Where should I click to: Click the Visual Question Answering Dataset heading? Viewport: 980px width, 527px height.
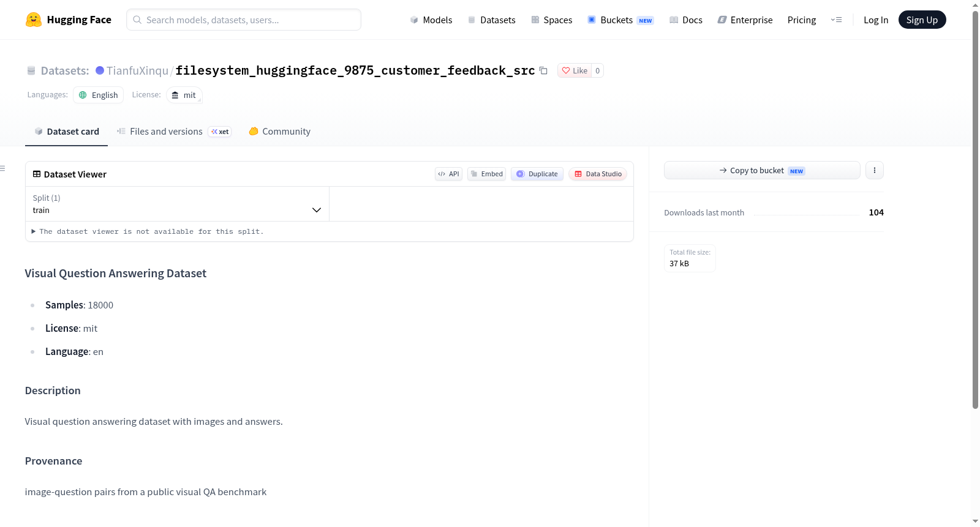(x=116, y=273)
